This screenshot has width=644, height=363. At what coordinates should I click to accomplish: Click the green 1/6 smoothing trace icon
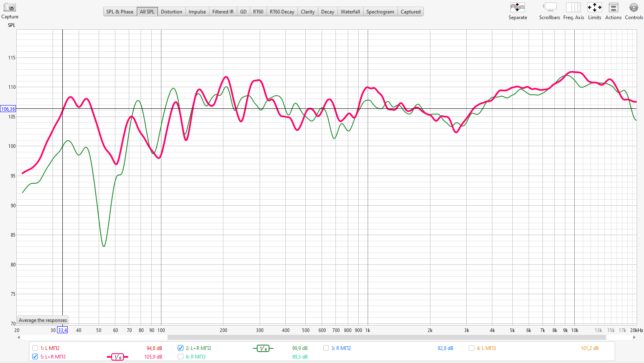click(x=263, y=348)
